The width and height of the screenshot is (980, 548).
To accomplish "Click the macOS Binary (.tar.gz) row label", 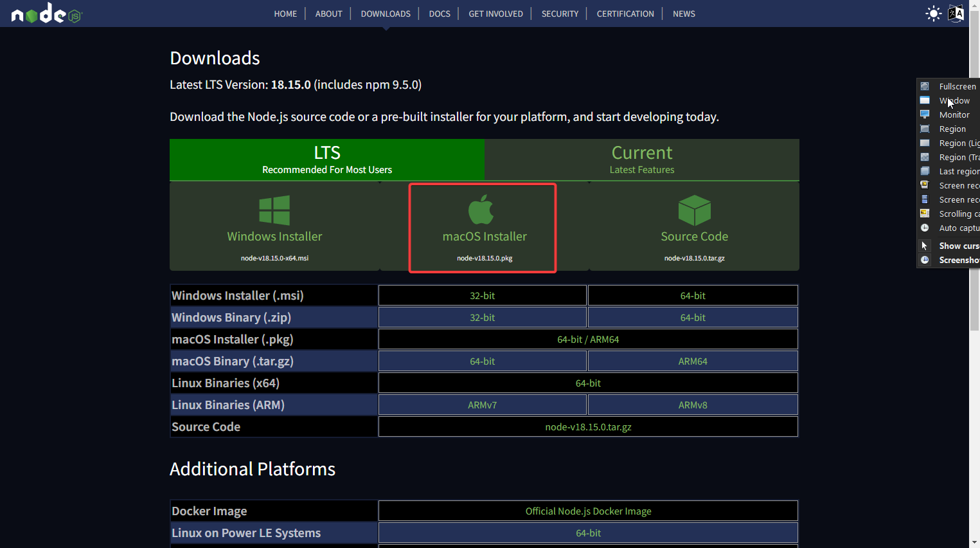I will pyautogui.click(x=233, y=361).
